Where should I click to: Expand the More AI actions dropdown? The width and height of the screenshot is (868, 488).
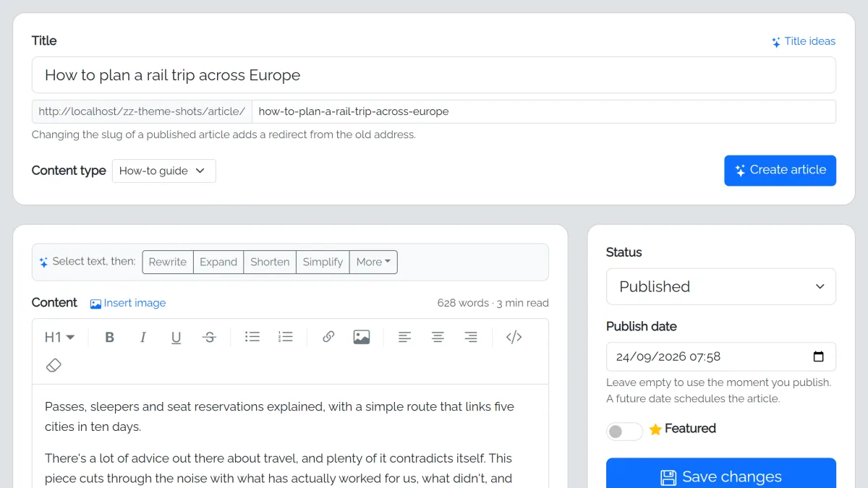(x=373, y=262)
